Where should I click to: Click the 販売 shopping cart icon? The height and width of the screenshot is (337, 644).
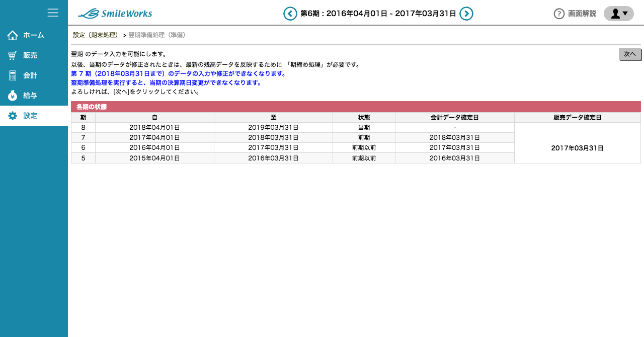coord(13,55)
